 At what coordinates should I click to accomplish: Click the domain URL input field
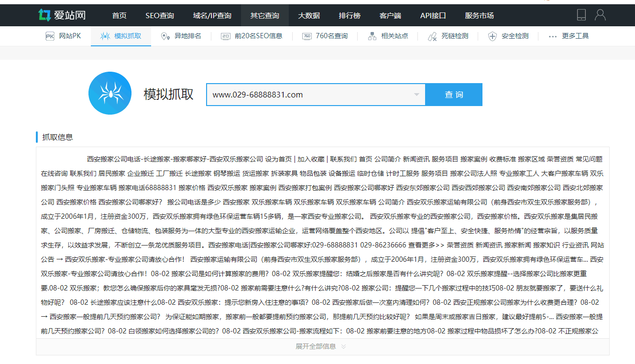[308, 95]
